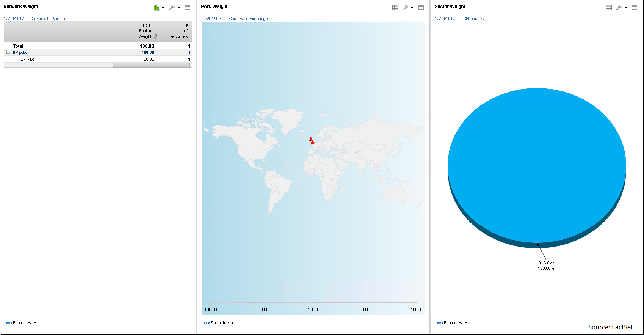Image resolution: width=644 pixels, height=335 pixels.
Task: Collapse the BP p.l.c. group row
Action: [x=8, y=52]
